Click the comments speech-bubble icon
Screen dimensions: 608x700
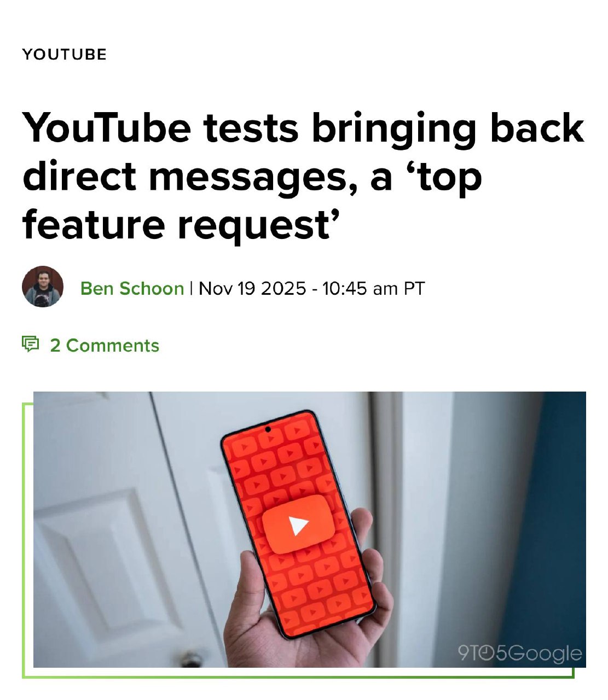(31, 344)
